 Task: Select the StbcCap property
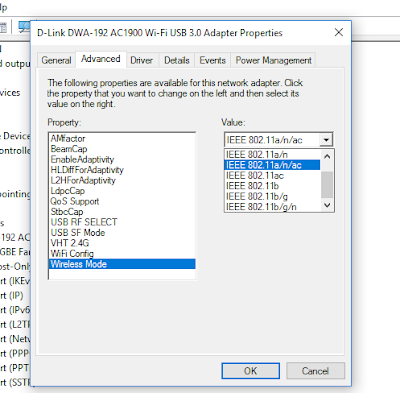122,212
